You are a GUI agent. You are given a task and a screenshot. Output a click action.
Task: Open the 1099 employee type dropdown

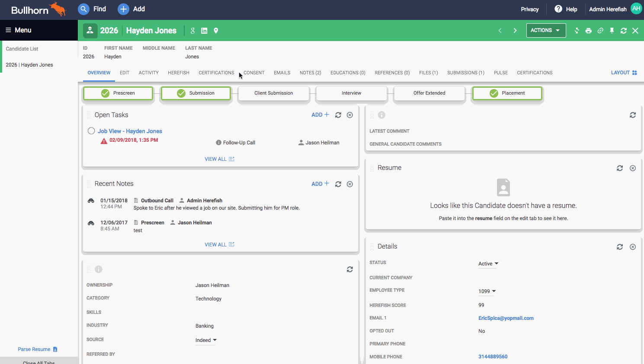point(487,291)
